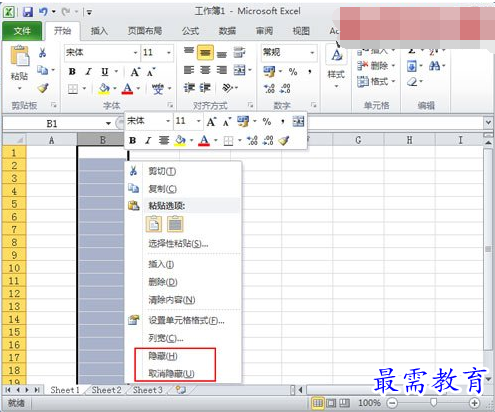The width and height of the screenshot is (495, 412).
Task: Click first paste option icon in context menu
Action: tap(154, 224)
